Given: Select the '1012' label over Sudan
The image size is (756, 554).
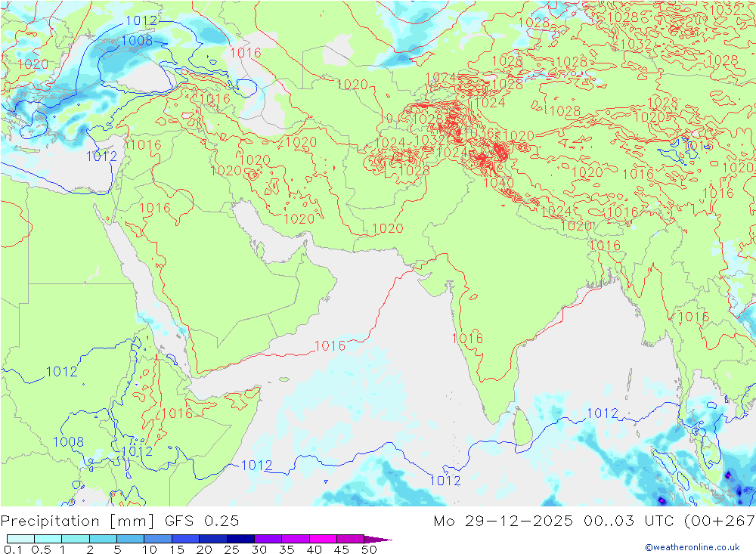Looking at the screenshot, I should (x=61, y=372).
